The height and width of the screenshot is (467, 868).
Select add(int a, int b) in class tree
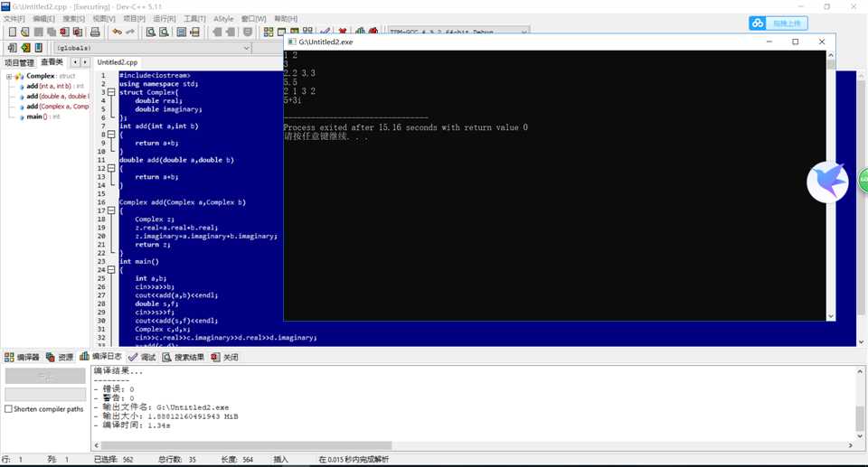[52, 87]
